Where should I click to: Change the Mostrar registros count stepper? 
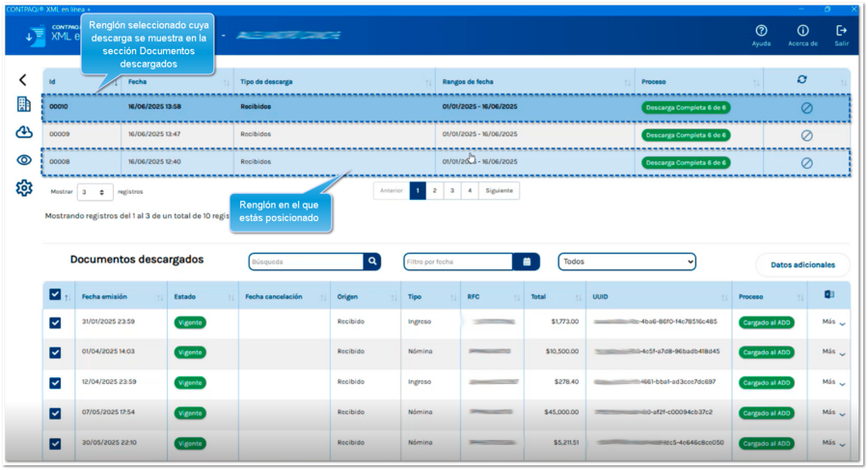click(x=95, y=192)
